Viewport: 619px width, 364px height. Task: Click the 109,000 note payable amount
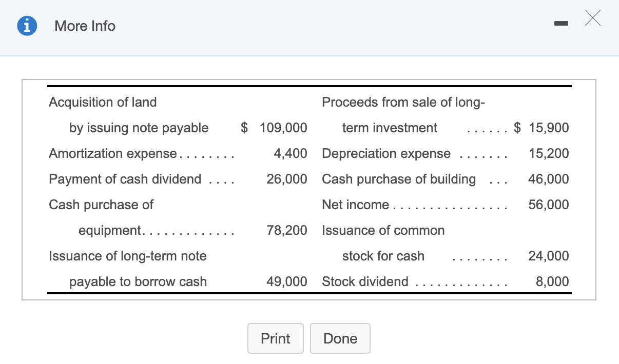(283, 128)
